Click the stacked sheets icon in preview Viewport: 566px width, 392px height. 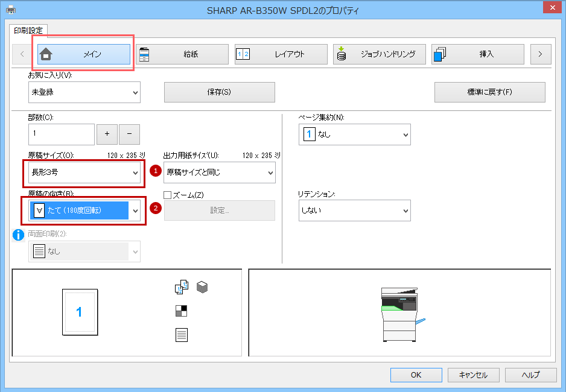point(202,287)
